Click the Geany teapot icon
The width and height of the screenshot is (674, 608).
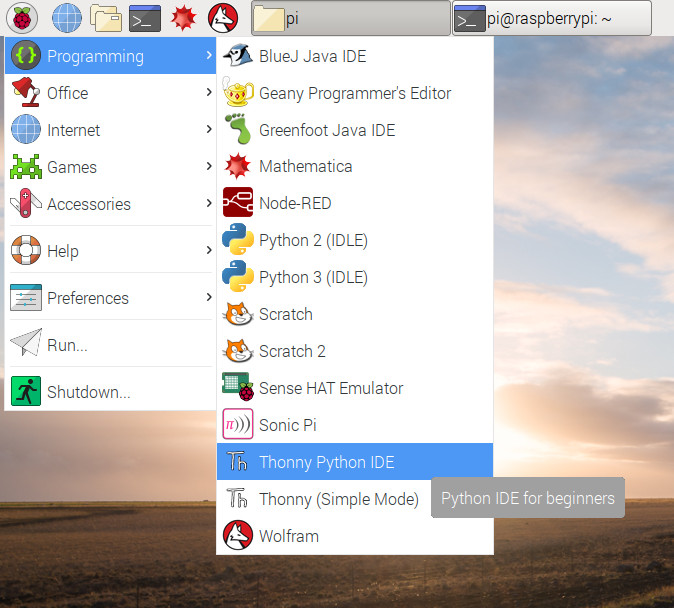[x=238, y=91]
